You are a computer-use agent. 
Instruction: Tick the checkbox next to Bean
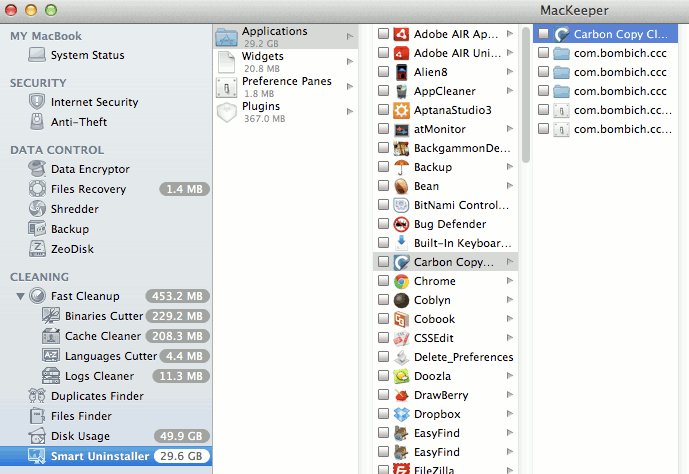[383, 186]
